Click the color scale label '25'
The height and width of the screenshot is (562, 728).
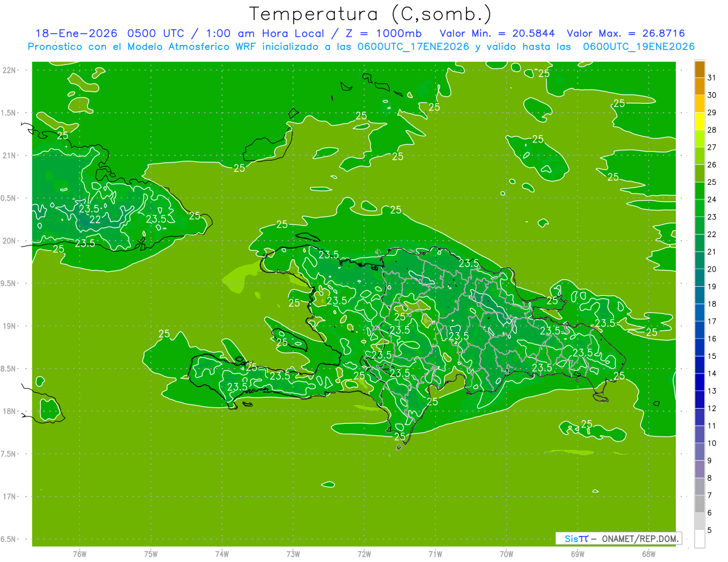pyautogui.click(x=712, y=182)
